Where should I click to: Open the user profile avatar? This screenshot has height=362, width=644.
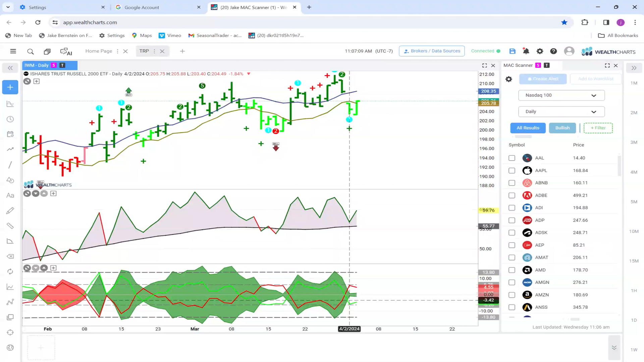click(569, 51)
